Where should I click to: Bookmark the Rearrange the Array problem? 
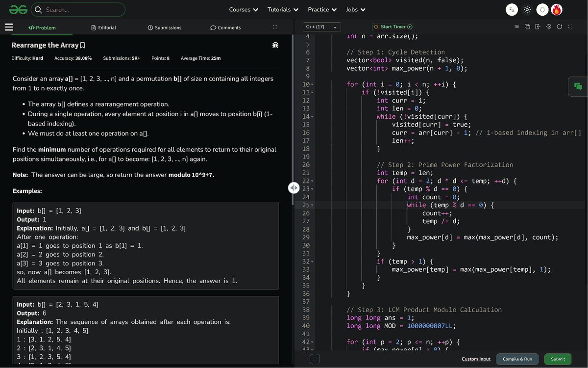(x=82, y=45)
